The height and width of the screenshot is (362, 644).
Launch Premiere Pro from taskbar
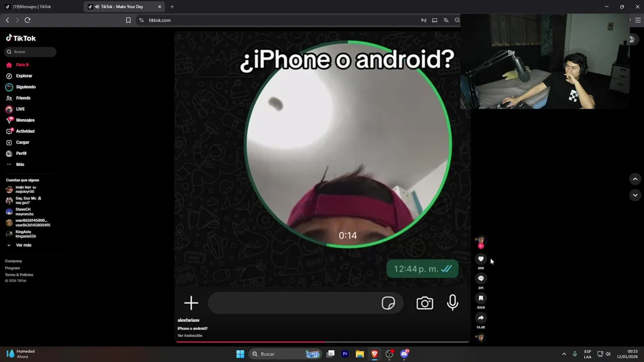point(345,354)
